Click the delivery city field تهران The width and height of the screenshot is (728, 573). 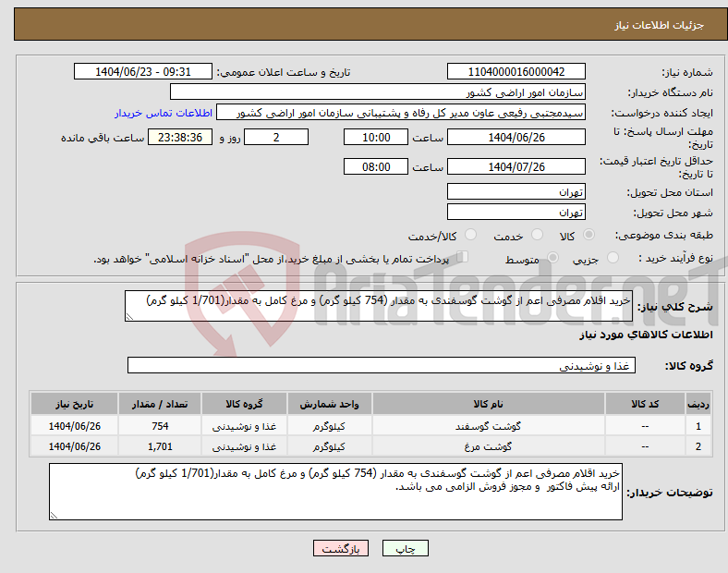(516, 212)
